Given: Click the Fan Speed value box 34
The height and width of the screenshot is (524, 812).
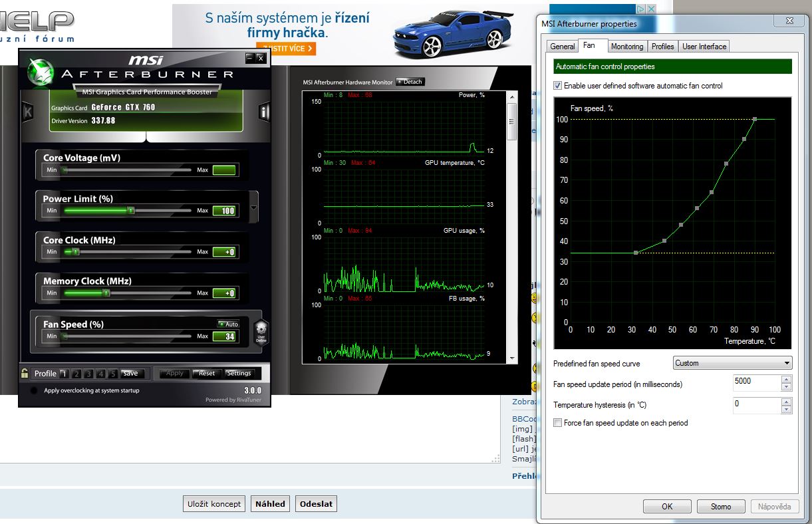Looking at the screenshot, I should [x=224, y=336].
